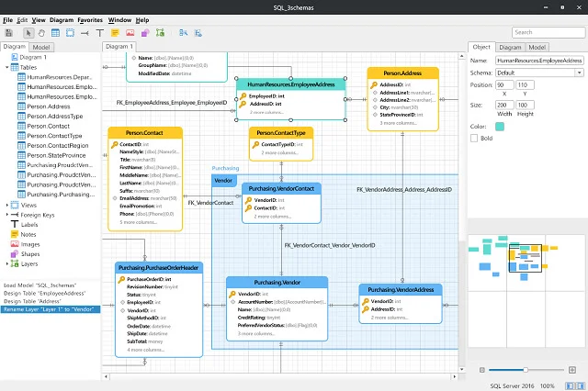Collapse the Tables tree node
Viewport: 588px width, 391px height.
click(6, 67)
